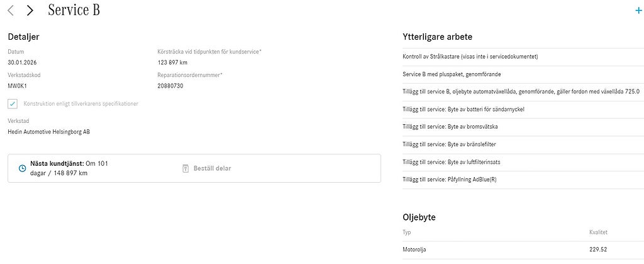
Task: Go to the next service entry arrow
Action: tap(30, 11)
